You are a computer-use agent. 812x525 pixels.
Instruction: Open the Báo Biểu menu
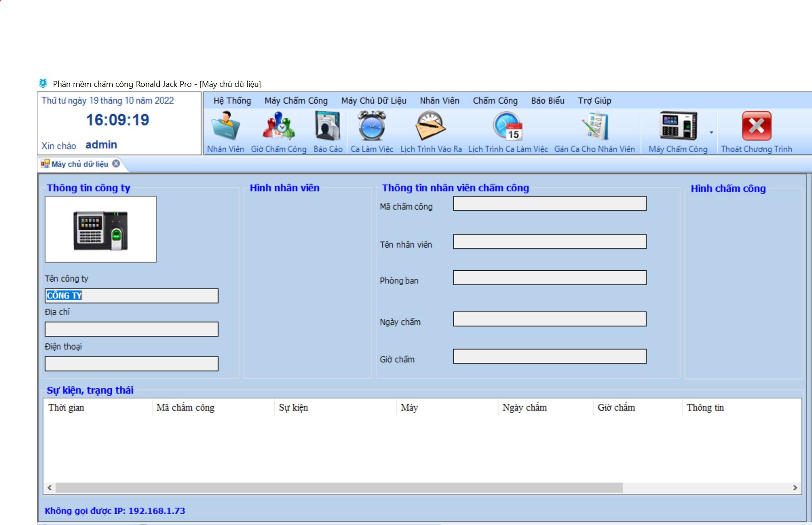(547, 100)
